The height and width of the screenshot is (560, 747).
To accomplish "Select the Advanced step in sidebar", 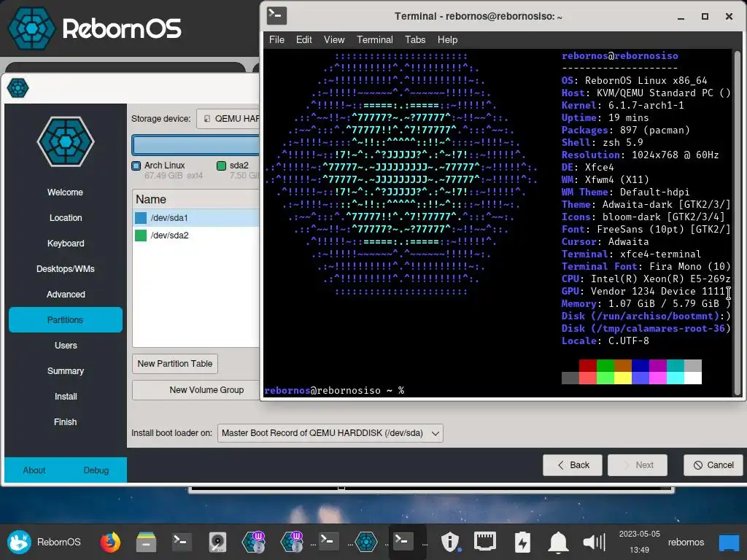I will click(65, 295).
